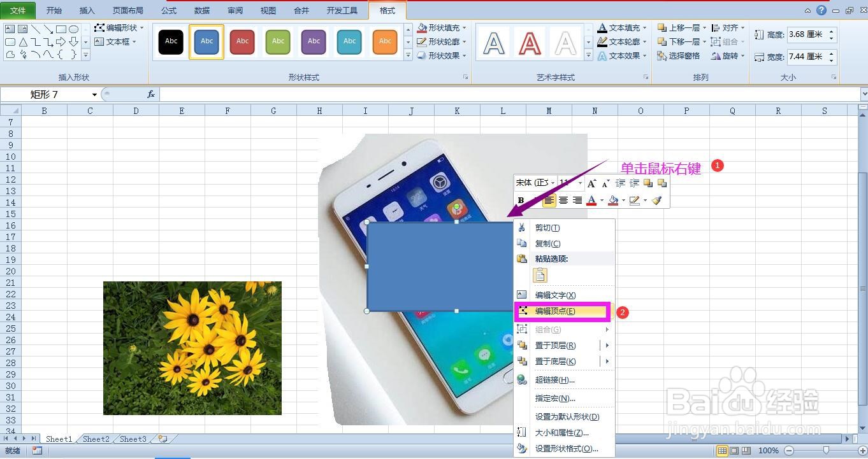Toggle center alignment in the mini toolbar
Image resolution: width=868 pixels, height=459 pixels.
(x=563, y=201)
